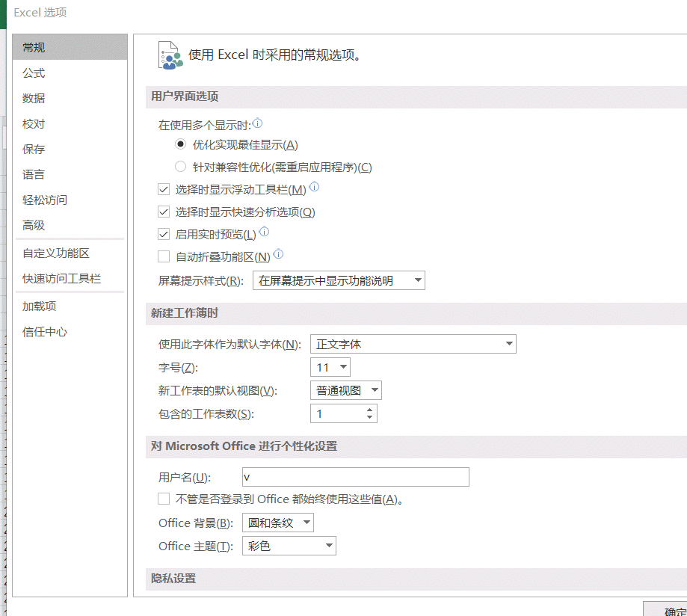Open 信任中心 category
687x616 pixels.
click(70, 332)
